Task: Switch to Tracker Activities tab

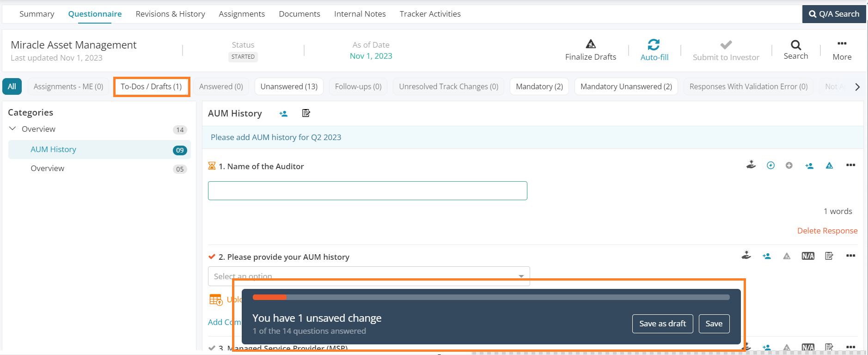Action: pos(430,14)
